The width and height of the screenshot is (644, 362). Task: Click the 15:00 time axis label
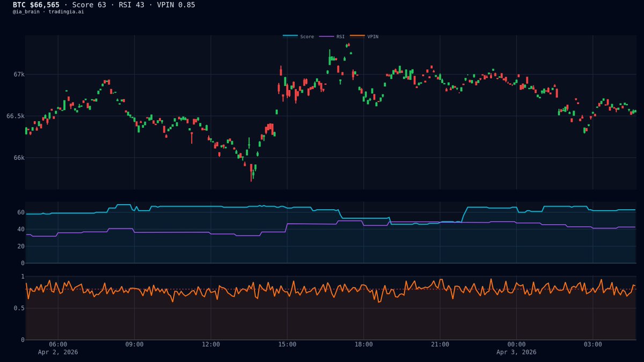[x=287, y=344]
